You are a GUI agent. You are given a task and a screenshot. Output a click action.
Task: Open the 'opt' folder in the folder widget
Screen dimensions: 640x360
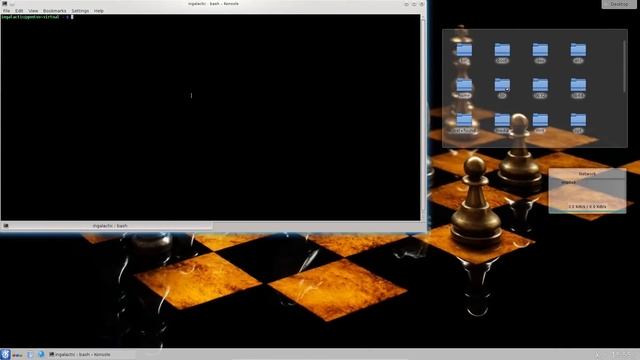point(578,122)
